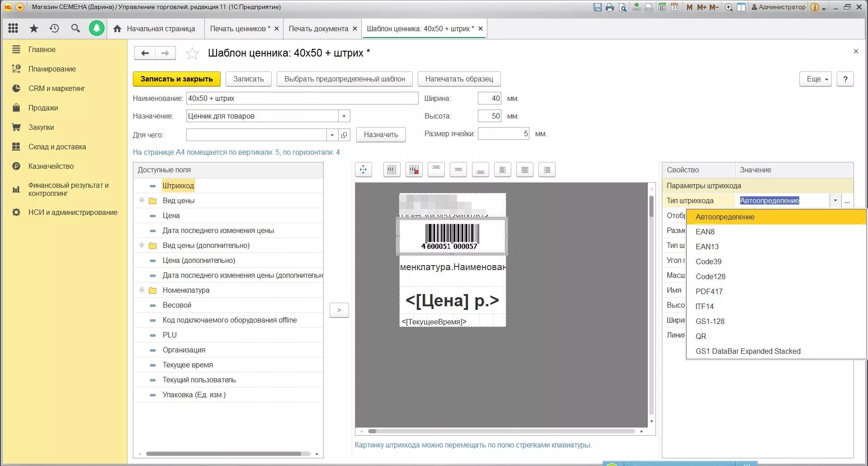Open the Назначение dropdown arrow

[344, 116]
